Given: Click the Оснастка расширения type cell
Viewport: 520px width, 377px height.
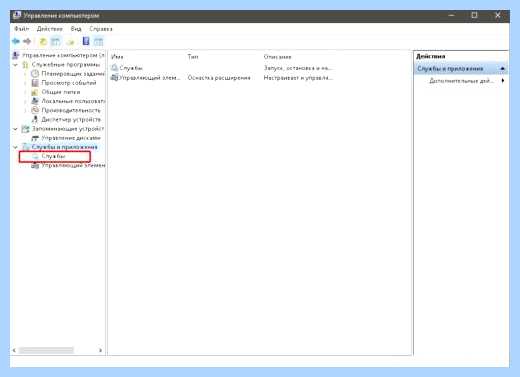Looking at the screenshot, I should (x=219, y=78).
